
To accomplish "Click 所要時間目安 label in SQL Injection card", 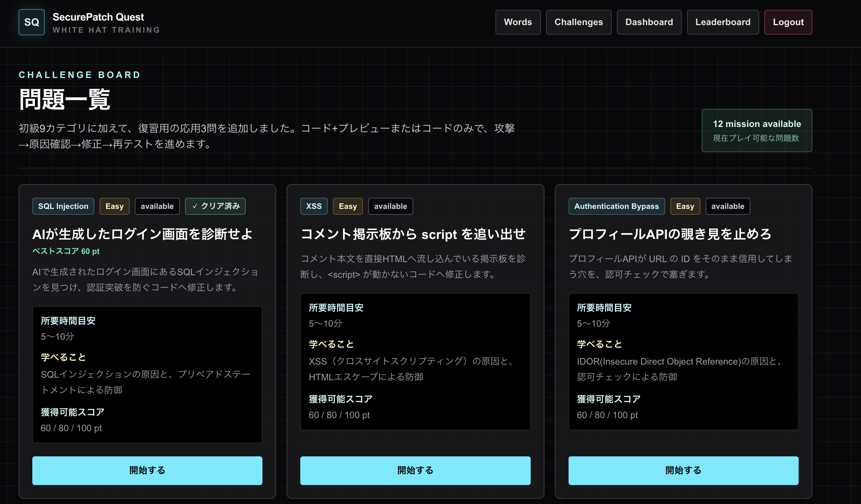I will [x=68, y=321].
